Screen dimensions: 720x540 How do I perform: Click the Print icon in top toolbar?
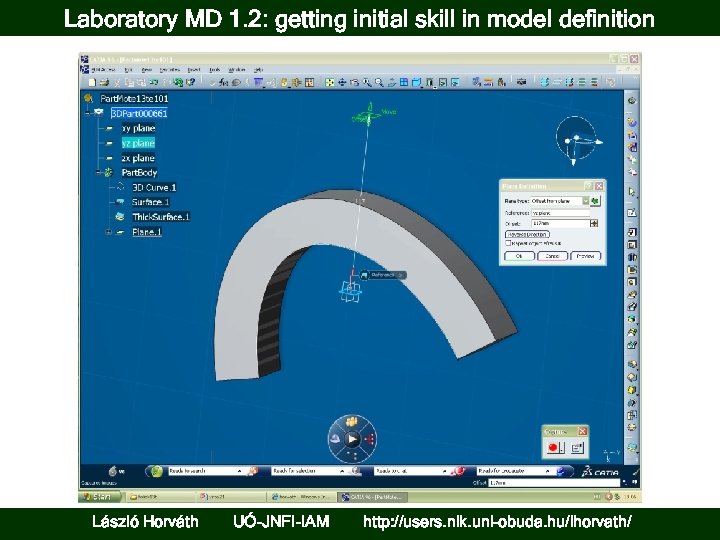tap(104, 83)
